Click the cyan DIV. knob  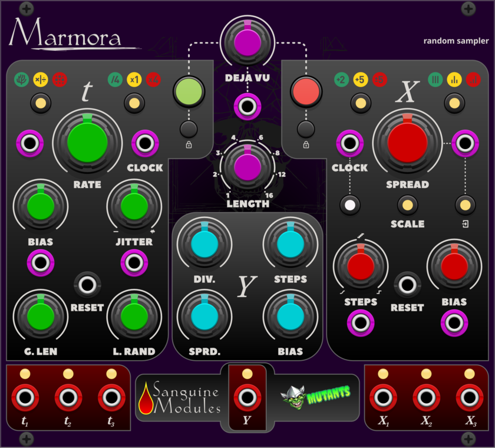point(204,245)
